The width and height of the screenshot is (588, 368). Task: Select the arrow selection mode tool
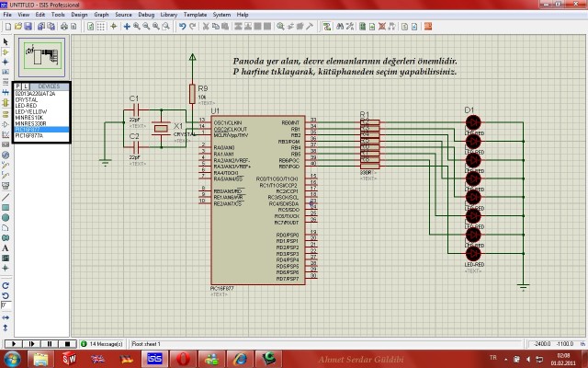6,41
